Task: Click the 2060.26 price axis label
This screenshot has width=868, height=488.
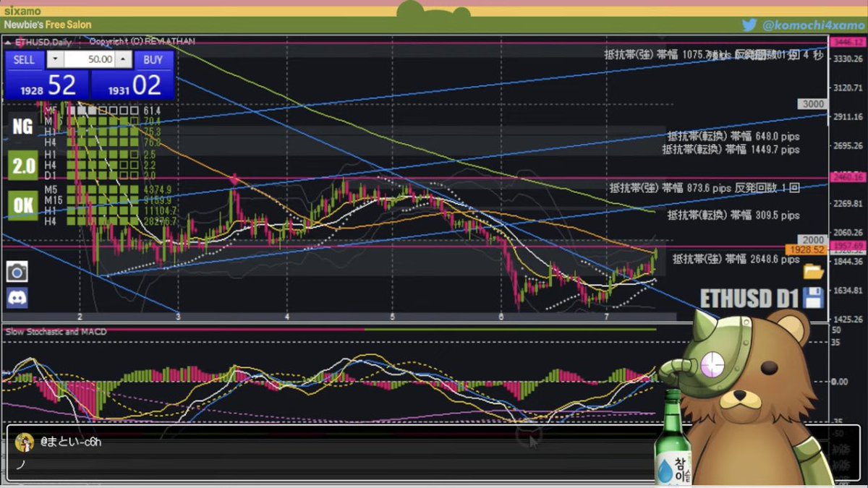Action: point(849,233)
